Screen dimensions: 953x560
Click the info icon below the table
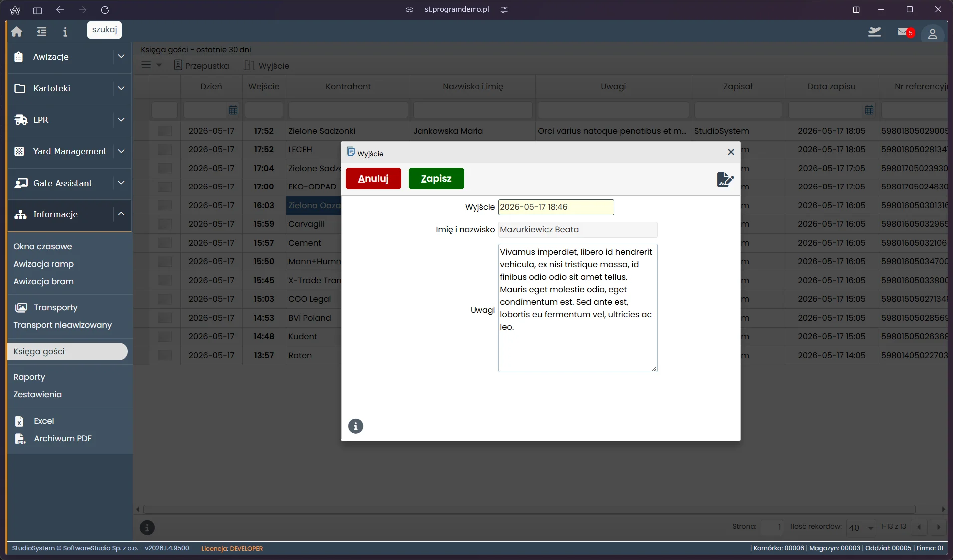click(x=147, y=527)
